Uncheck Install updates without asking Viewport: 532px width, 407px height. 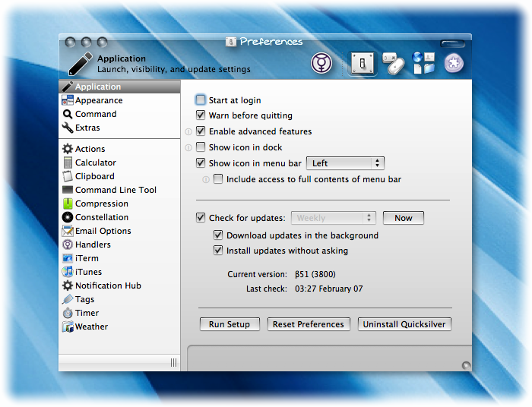pos(218,250)
